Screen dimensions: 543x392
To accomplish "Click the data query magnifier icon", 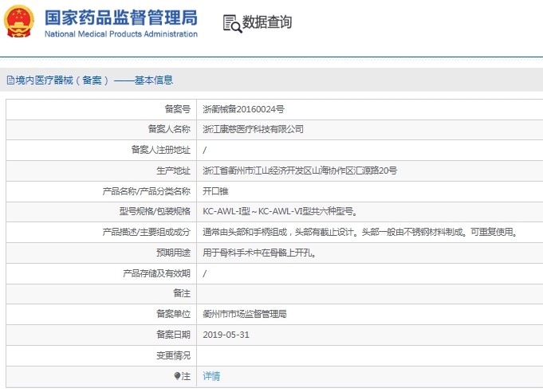I will 232,24.
